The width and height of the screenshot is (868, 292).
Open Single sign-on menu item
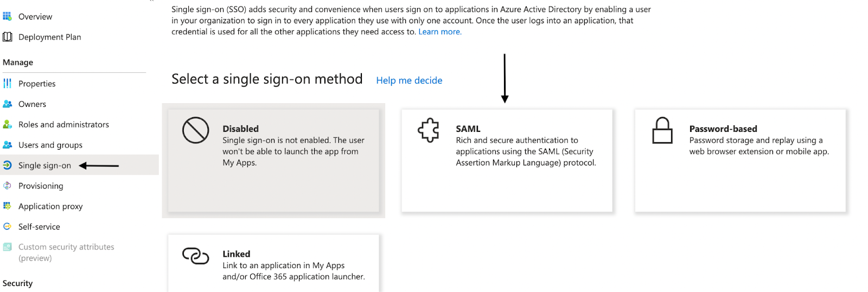(x=79, y=165)
